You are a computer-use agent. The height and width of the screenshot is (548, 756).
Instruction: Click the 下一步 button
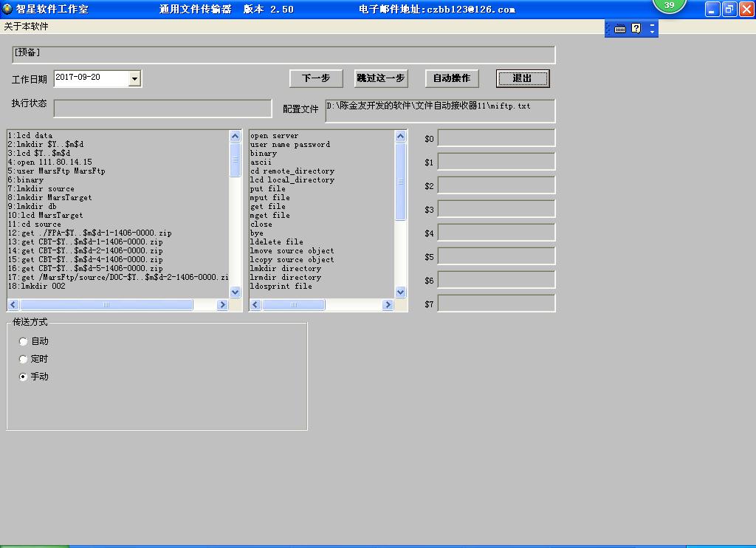(x=316, y=78)
